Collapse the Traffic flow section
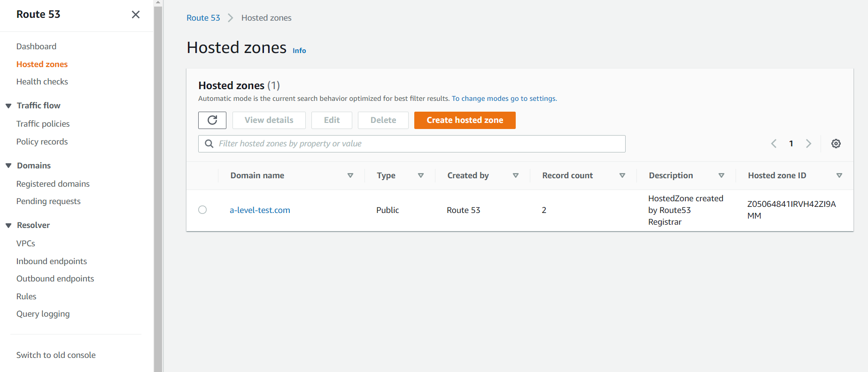 [x=8, y=106]
